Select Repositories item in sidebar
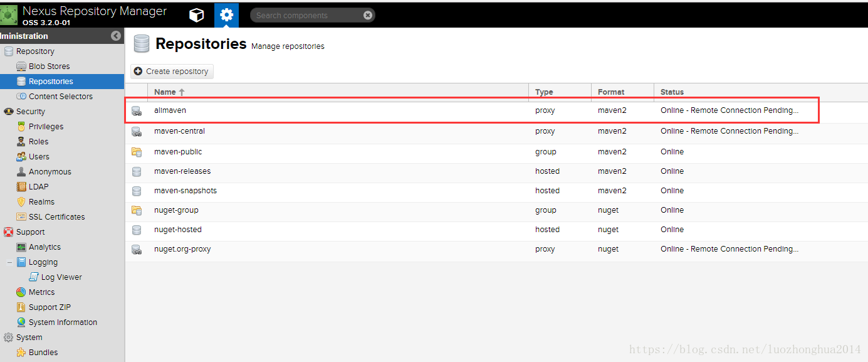This screenshot has height=362, width=868. click(62, 81)
